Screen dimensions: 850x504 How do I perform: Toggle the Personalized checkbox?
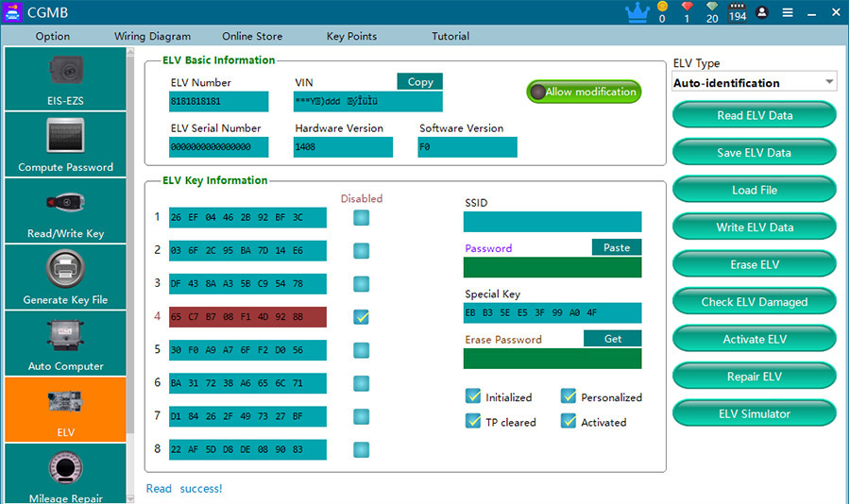point(569,396)
